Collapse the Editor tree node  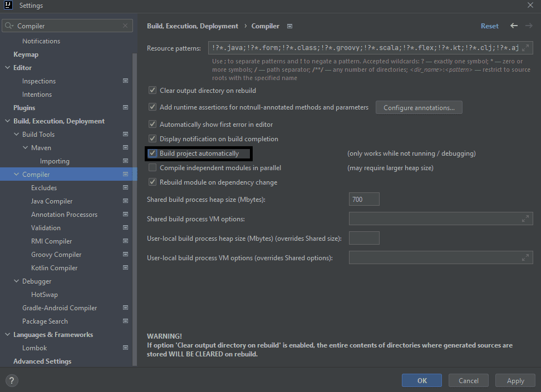click(x=8, y=68)
